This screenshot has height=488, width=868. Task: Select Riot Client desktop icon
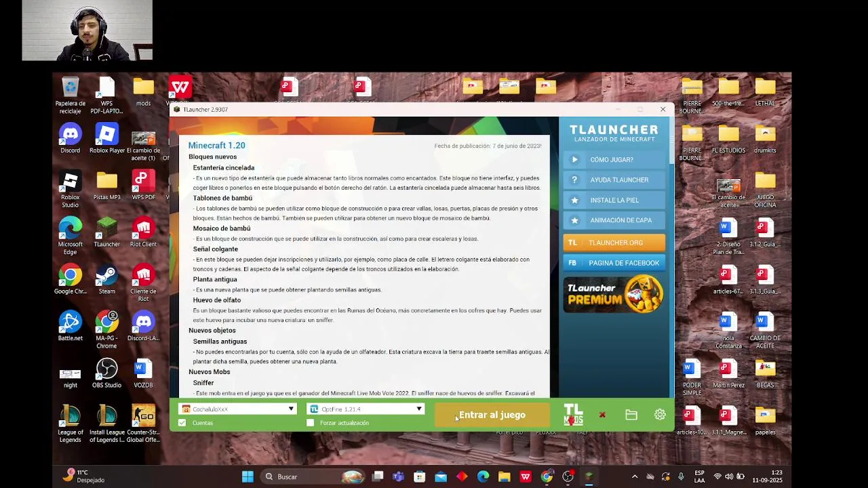[x=143, y=232]
